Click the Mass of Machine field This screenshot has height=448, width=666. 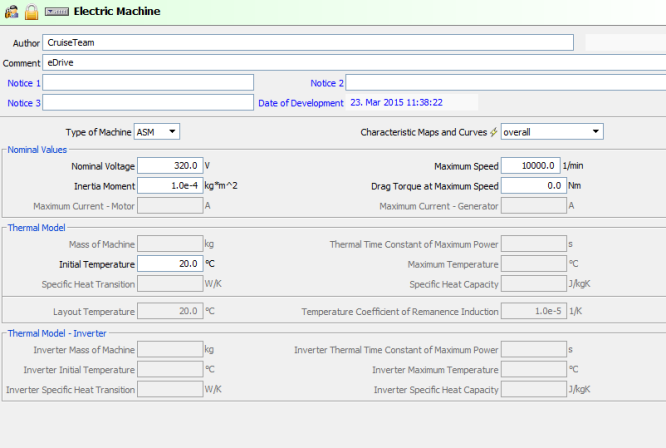(x=170, y=244)
